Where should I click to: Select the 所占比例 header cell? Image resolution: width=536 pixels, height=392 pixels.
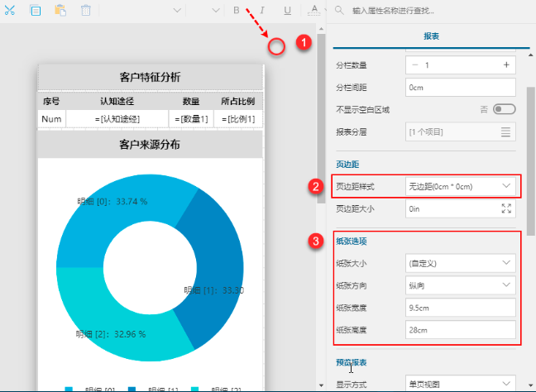tap(238, 101)
